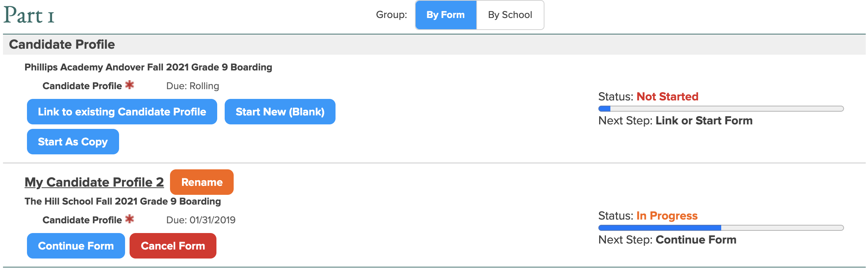Click The Hill School application title
The image size is (868, 272).
tap(122, 202)
